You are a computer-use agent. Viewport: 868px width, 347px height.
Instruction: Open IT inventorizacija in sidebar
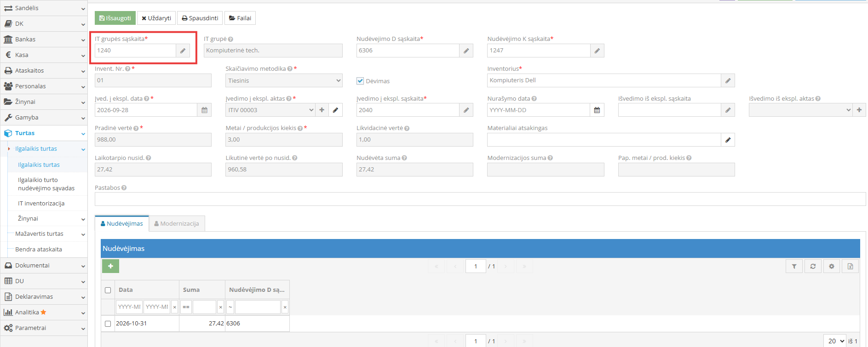[x=41, y=203]
